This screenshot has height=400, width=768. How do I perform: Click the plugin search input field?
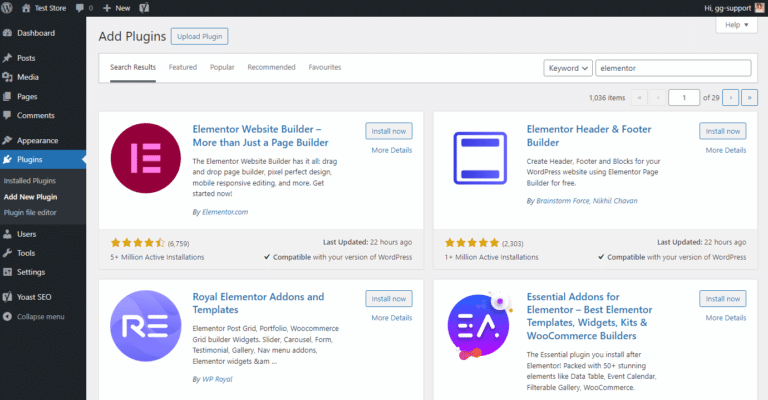[672, 68]
